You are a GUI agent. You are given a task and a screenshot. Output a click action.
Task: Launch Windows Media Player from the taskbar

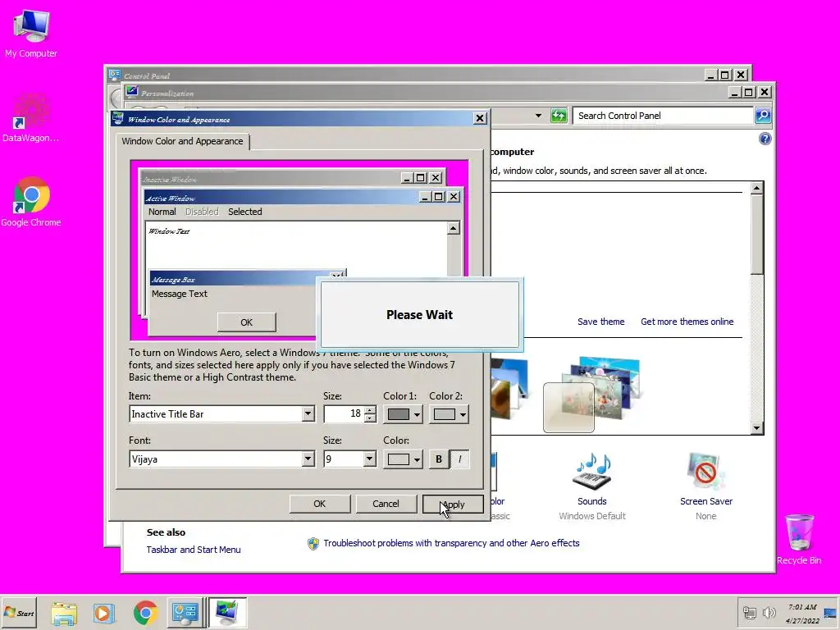click(104, 613)
